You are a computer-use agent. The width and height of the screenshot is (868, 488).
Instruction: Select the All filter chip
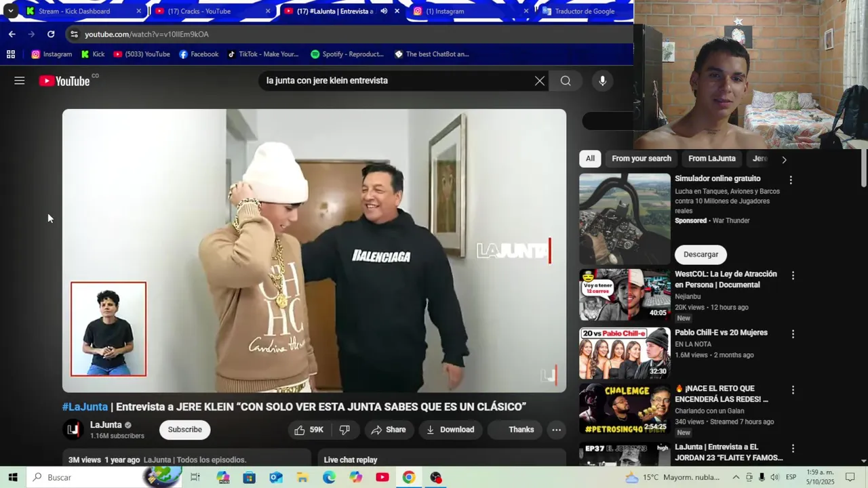[590, 159]
